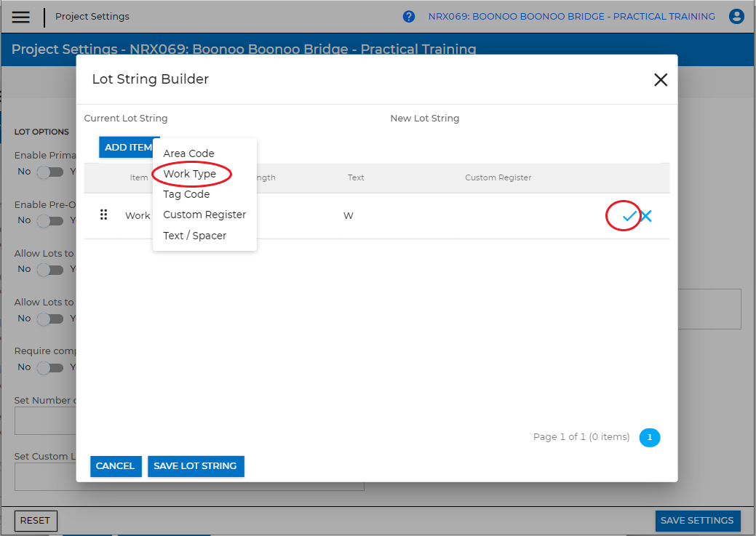The image size is (756, 536).
Task: Grab the drag handle of the Work row
Action: click(x=103, y=215)
